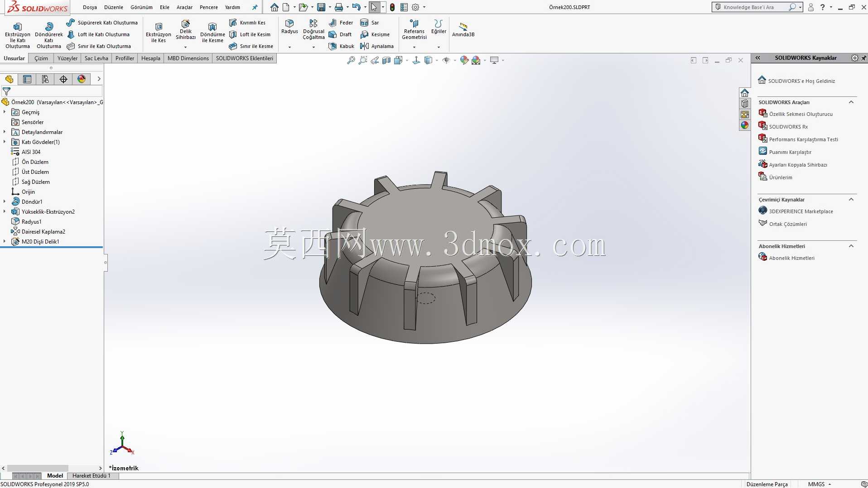Open 3DEXPERIENCE Marketplace link
Image resolution: width=868 pixels, height=488 pixels.
click(x=800, y=211)
